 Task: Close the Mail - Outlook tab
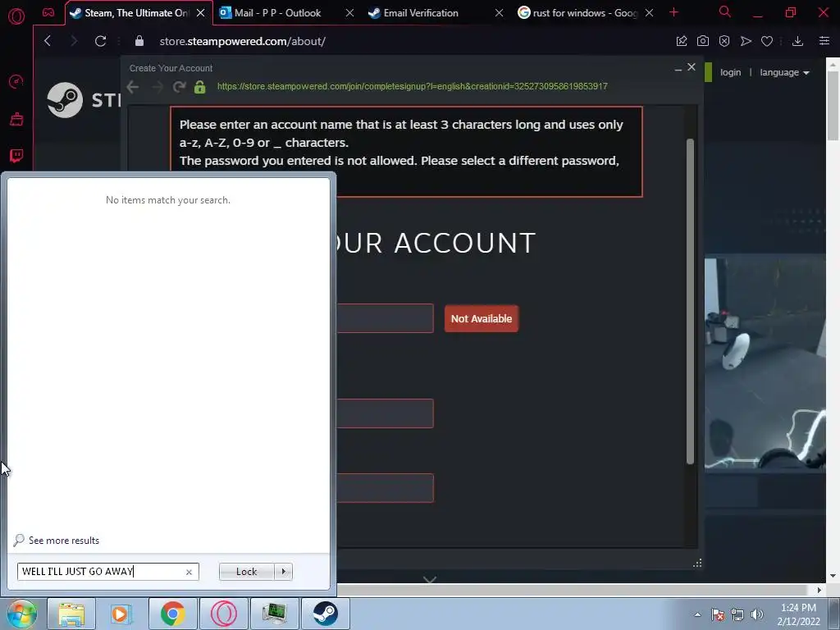349,13
